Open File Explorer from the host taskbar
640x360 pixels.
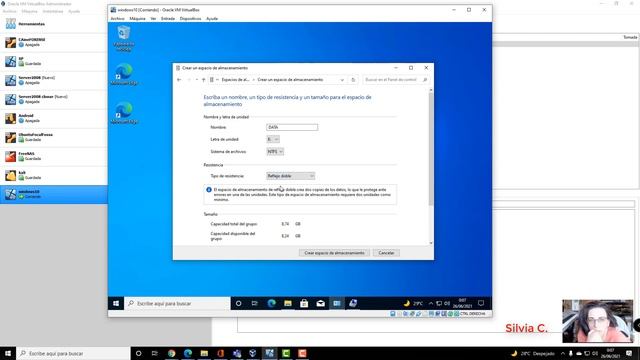click(x=204, y=353)
